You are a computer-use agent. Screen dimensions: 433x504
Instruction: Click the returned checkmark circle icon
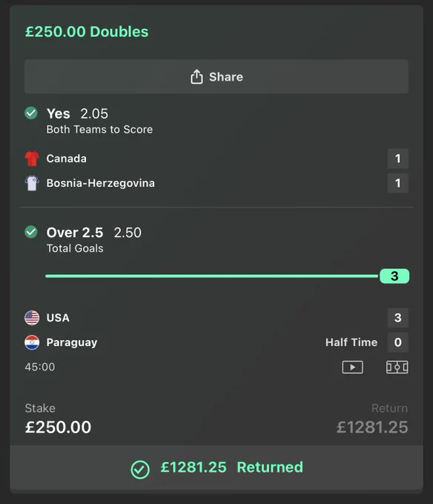coord(140,470)
